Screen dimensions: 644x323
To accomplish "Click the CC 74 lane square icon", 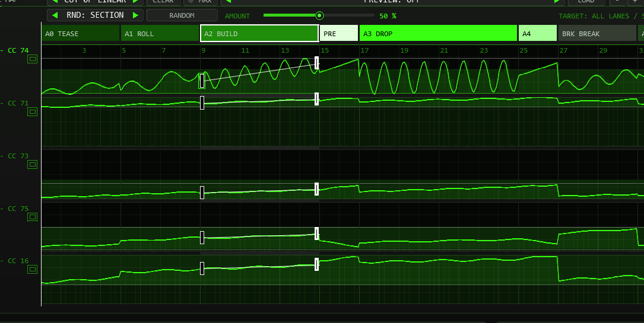I will [33, 59].
